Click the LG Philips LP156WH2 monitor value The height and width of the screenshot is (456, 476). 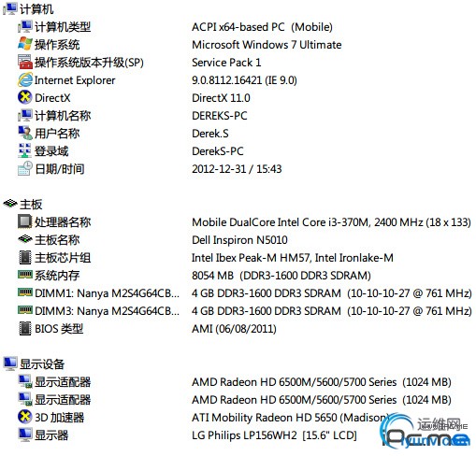(x=274, y=435)
